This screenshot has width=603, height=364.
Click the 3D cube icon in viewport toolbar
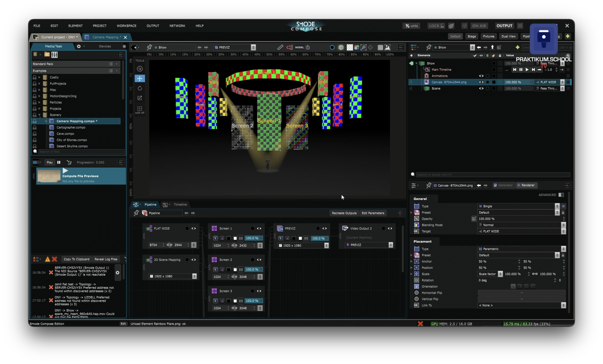click(x=341, y=47)
